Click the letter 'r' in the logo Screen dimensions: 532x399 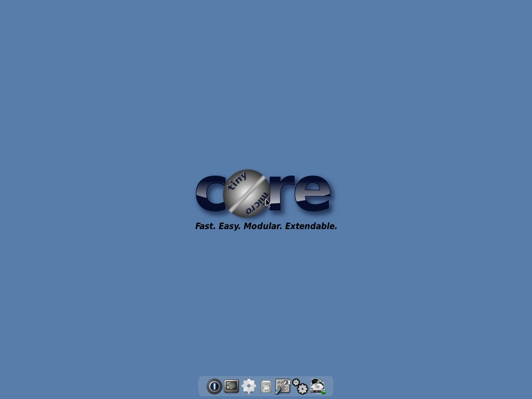click(282, 193)
